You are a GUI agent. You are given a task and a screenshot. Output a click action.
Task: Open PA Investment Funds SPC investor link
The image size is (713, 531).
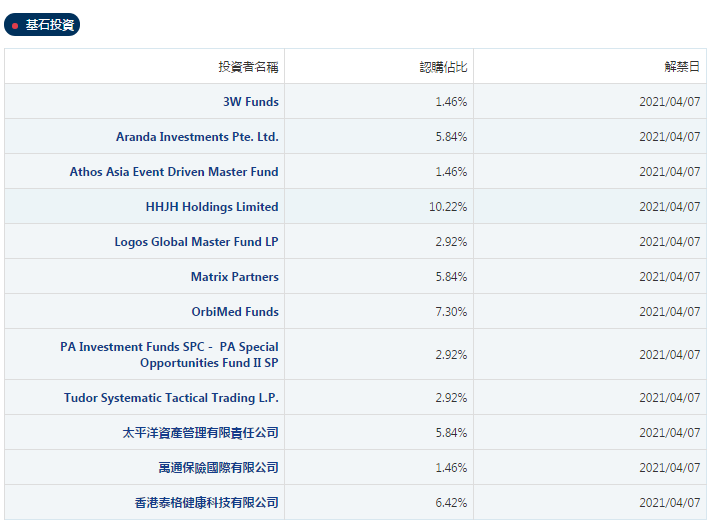coord(169,355)
